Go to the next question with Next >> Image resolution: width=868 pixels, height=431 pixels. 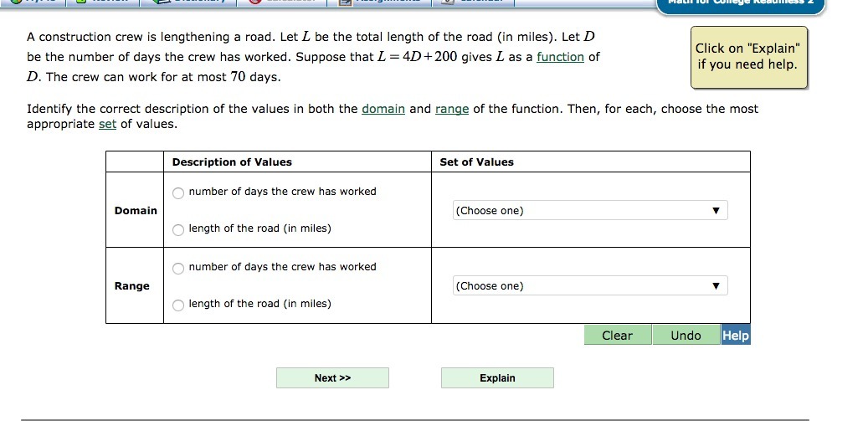click(332, 378)
